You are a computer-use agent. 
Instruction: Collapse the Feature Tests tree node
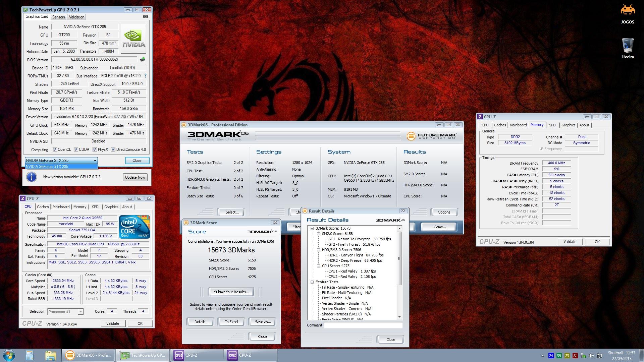(312, 282)
